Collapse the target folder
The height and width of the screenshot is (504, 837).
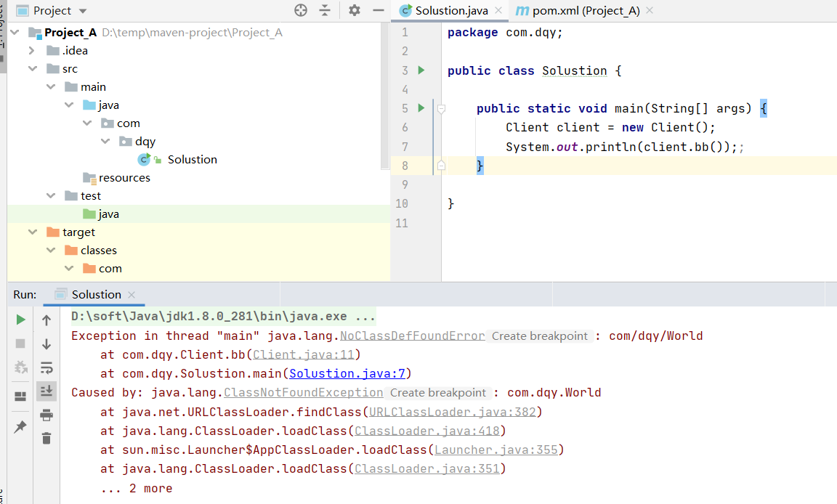[33, 232]
